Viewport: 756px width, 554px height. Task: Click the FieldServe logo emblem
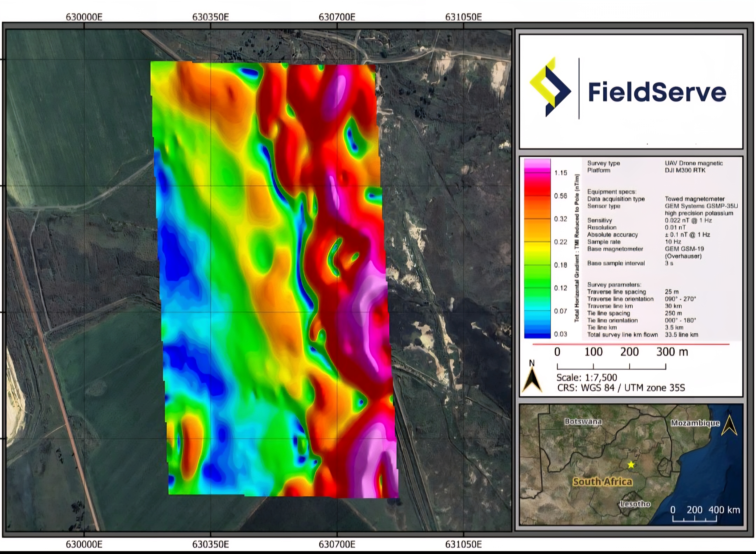pyautogui.click(x=550, y=87)
